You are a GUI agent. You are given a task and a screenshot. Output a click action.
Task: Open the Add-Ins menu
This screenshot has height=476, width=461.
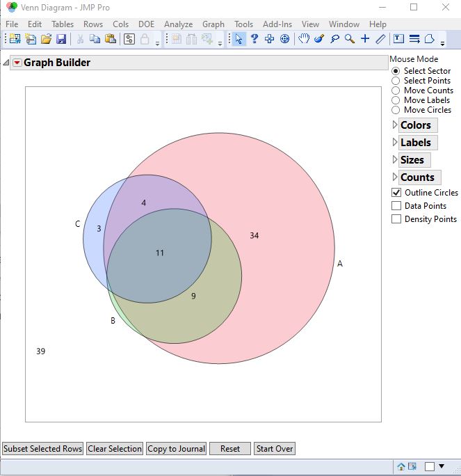pyautogui.click(x=277, y=24)
